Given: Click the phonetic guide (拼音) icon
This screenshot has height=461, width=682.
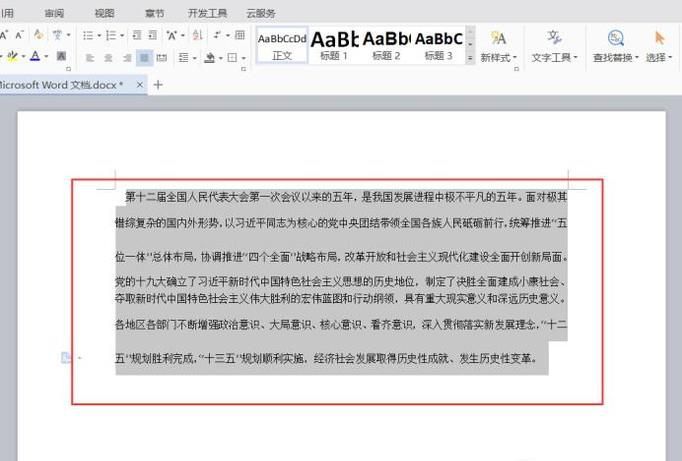Looking at the screenshot, I should 57,35.
